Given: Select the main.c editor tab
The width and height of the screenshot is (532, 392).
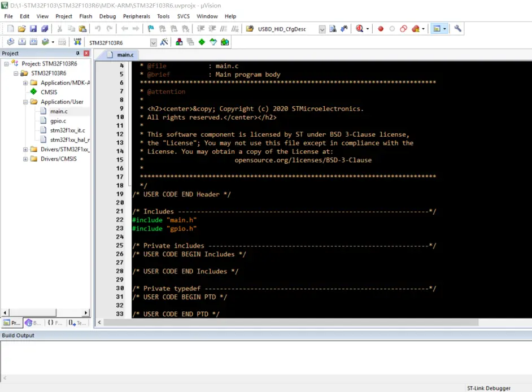Looking at the screenshot, I should pos(120,55).
